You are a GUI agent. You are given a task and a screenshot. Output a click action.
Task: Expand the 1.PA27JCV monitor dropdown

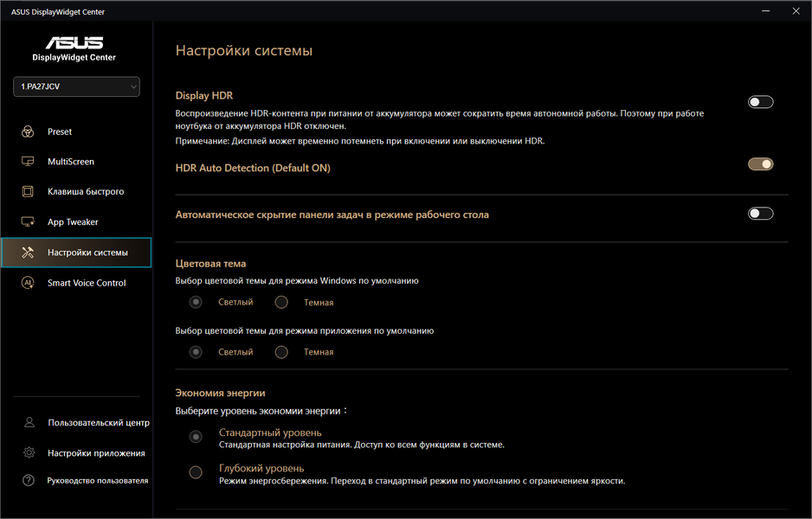76,86
